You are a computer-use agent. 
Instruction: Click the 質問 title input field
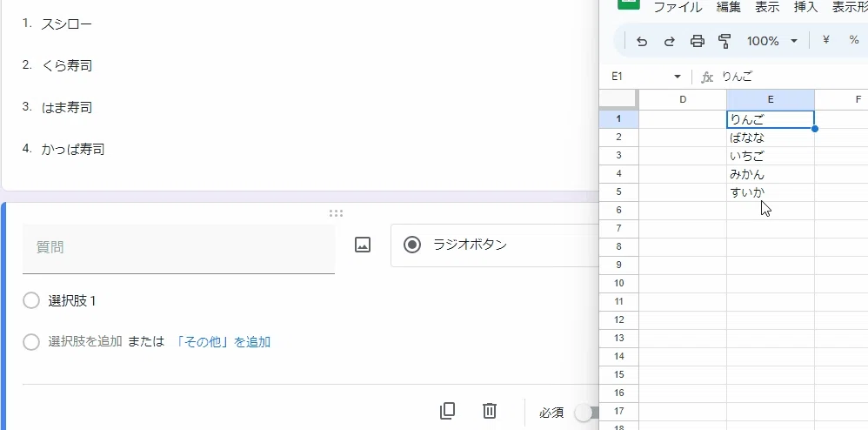coord(178,248)
